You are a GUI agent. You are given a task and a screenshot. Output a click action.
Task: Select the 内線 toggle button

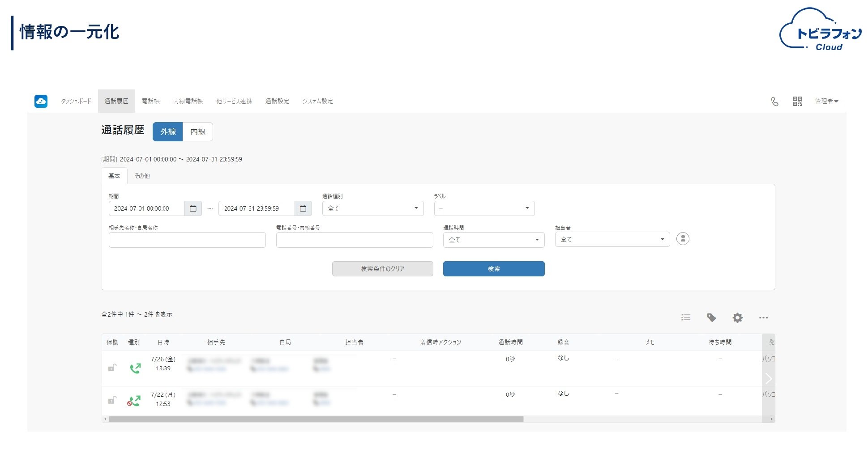(198, 131)
